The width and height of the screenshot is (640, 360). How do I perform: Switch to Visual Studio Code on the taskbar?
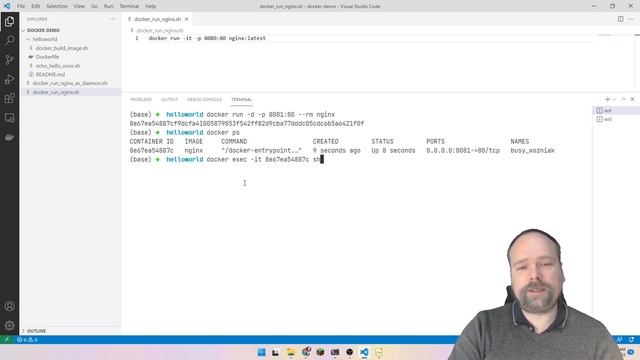click(x=364, y=352)
